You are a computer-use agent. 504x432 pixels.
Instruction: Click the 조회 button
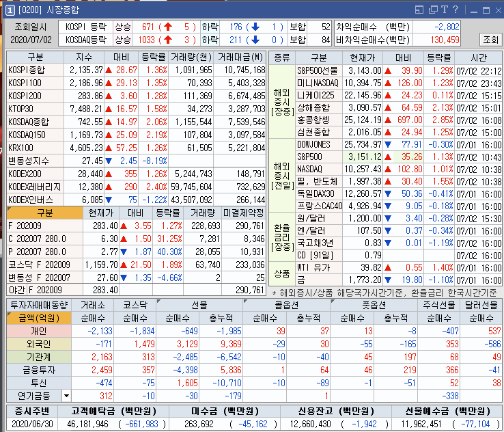tap(490, 40)
